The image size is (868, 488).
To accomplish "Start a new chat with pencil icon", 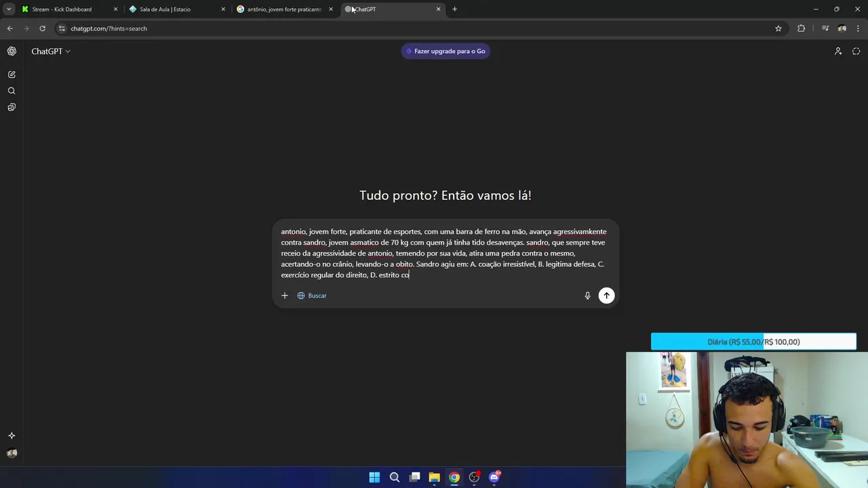I will [12, 75].
